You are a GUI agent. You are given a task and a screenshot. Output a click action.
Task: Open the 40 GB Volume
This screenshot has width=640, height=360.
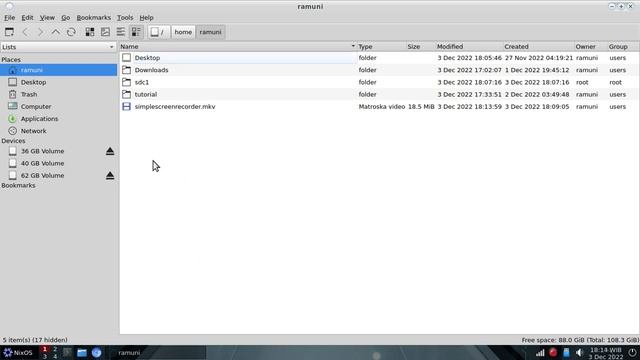coord(42,163)
